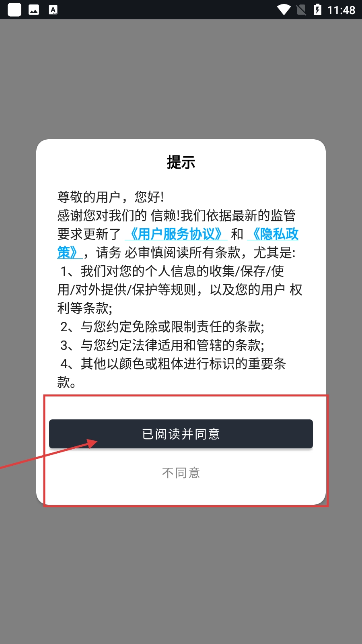Open the 《用户服务协议》 link
The height and width of the screenshot is (644, 362).
176,234
